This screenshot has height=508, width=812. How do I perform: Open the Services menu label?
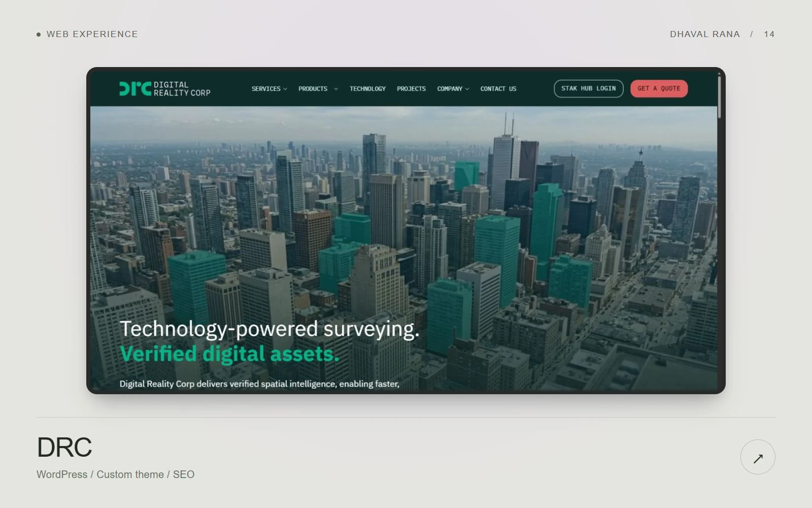tap(266, 89)
